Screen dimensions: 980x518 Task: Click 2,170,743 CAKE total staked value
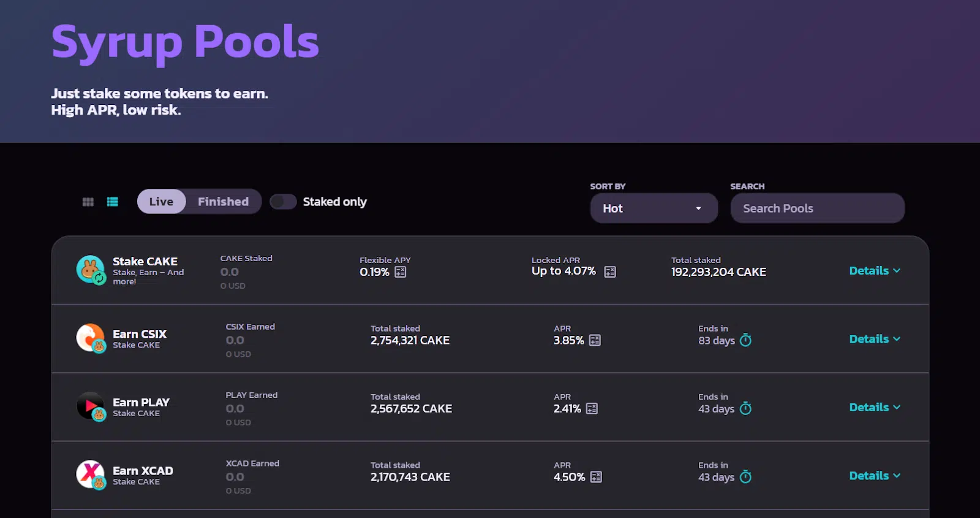pyautogui.click(x=410, y=477)
